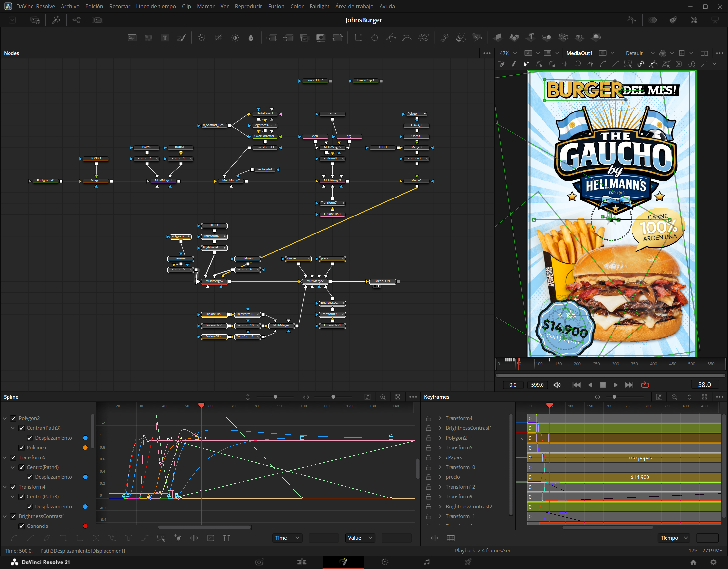This screenshot has width=728, height=569.
Task: Open the Time dropdown in Spline
Action: click(287, 538)
